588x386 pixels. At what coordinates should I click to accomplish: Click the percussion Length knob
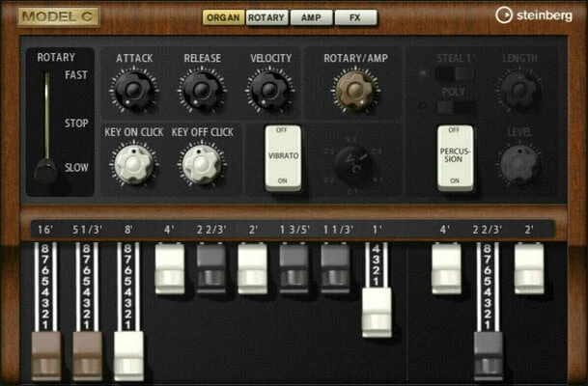519,90
